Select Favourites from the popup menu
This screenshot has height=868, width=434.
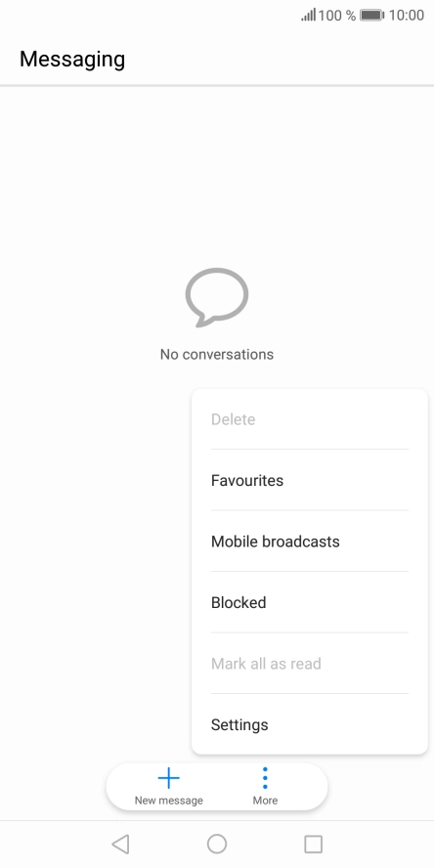click(310, 480)
